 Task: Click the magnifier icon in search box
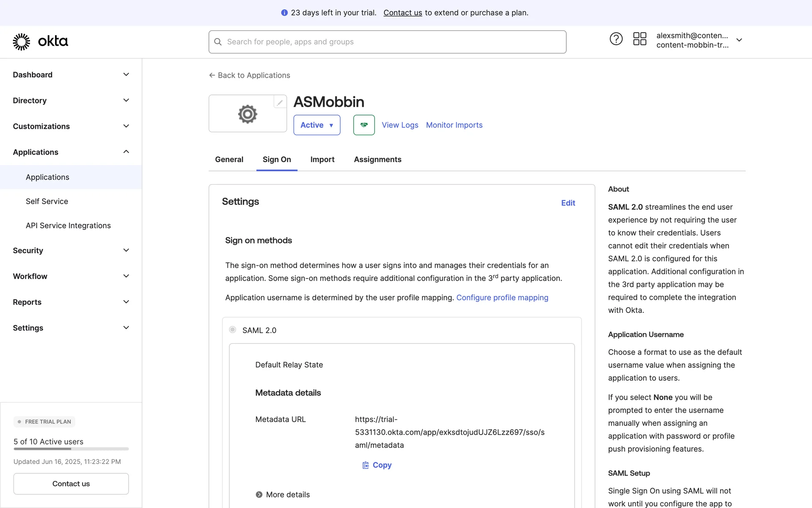tap(218, 42)
